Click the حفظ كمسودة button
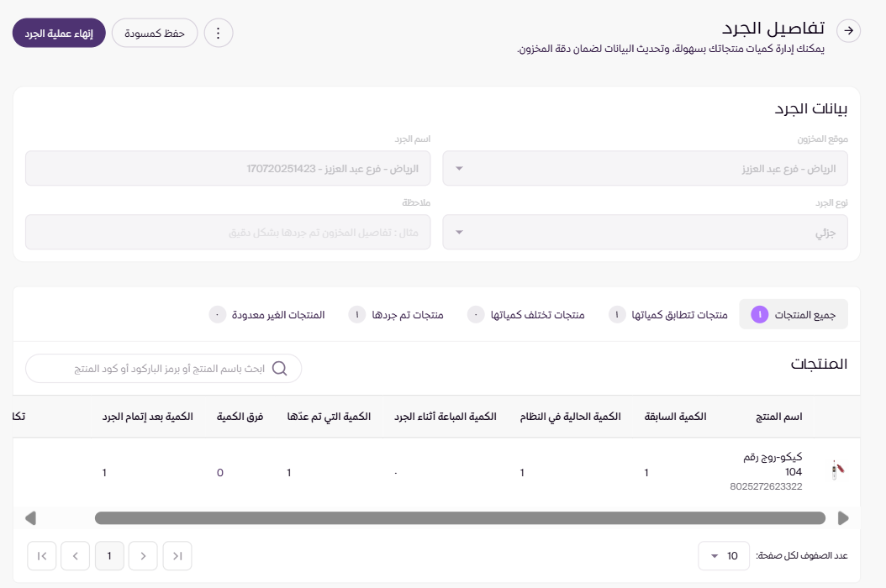The image size is (886, 588). click(x=155, y=34)
